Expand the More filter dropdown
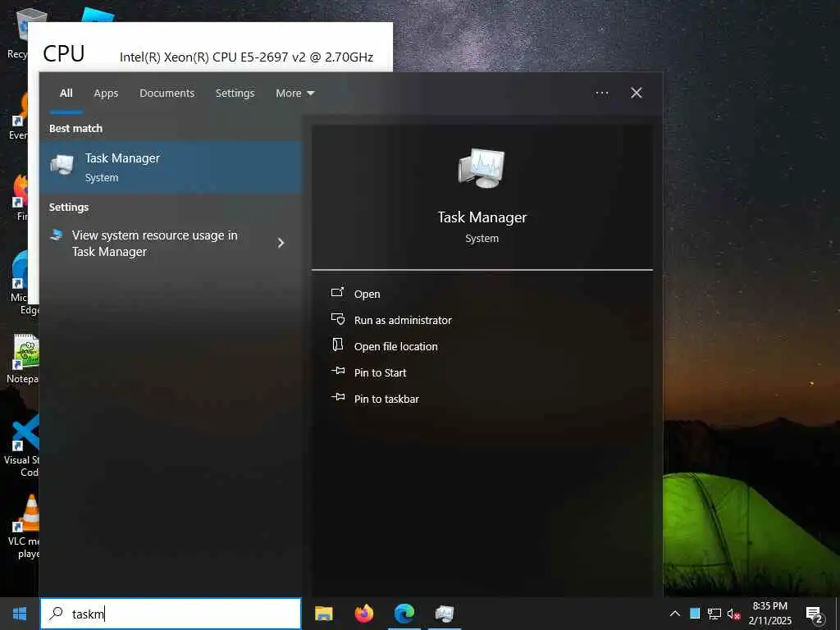The height and width of the screenshot is (630, 840). coord(295,94)
